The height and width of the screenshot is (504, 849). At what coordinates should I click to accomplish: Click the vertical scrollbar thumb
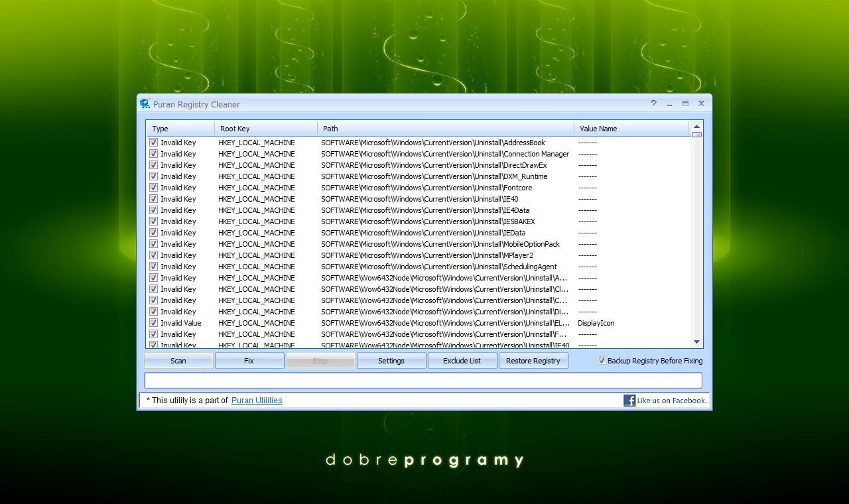pyautogui.click(x=696, y=135)
